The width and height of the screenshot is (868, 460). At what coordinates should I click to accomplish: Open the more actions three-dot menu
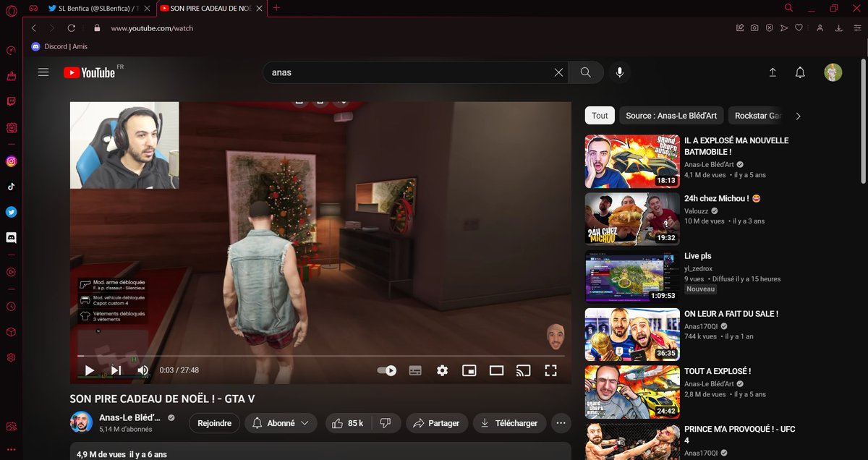point(561,423)
